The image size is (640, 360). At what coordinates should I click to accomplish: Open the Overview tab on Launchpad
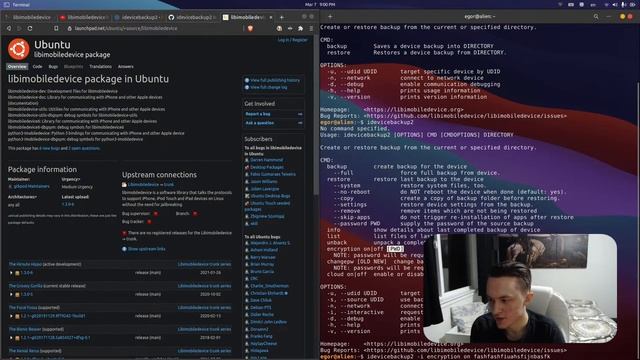click(x=17, y=67)
